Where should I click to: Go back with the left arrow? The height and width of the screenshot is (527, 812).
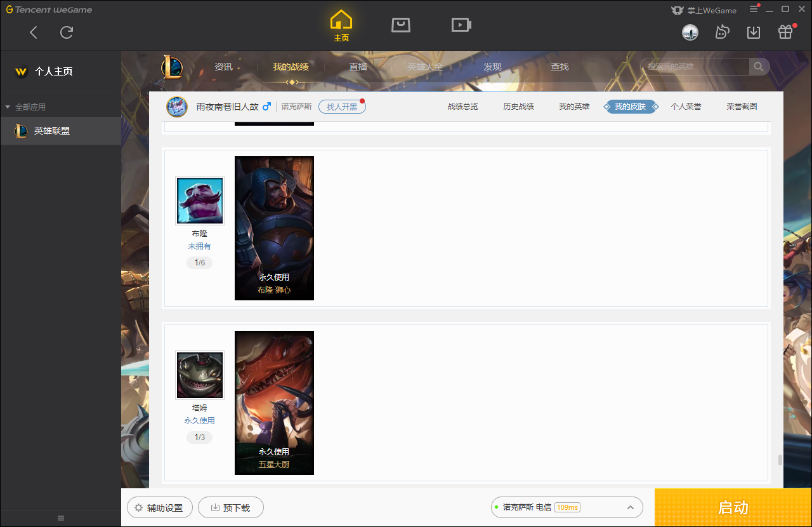(34, 32)
